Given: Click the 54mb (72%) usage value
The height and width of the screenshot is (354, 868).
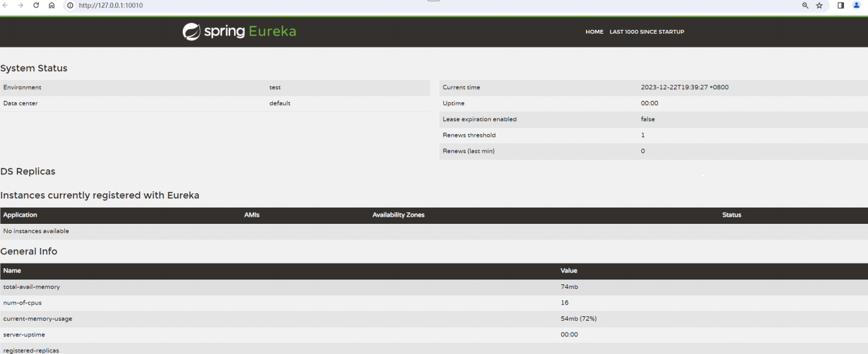Looking at the screenshot, I should pyautogui.click(x=579, y=319).
